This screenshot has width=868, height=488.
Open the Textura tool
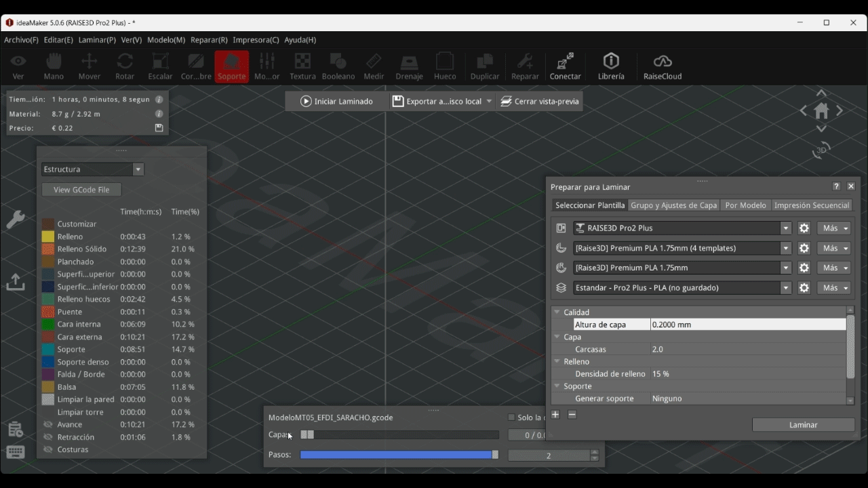tap(302, 66)
